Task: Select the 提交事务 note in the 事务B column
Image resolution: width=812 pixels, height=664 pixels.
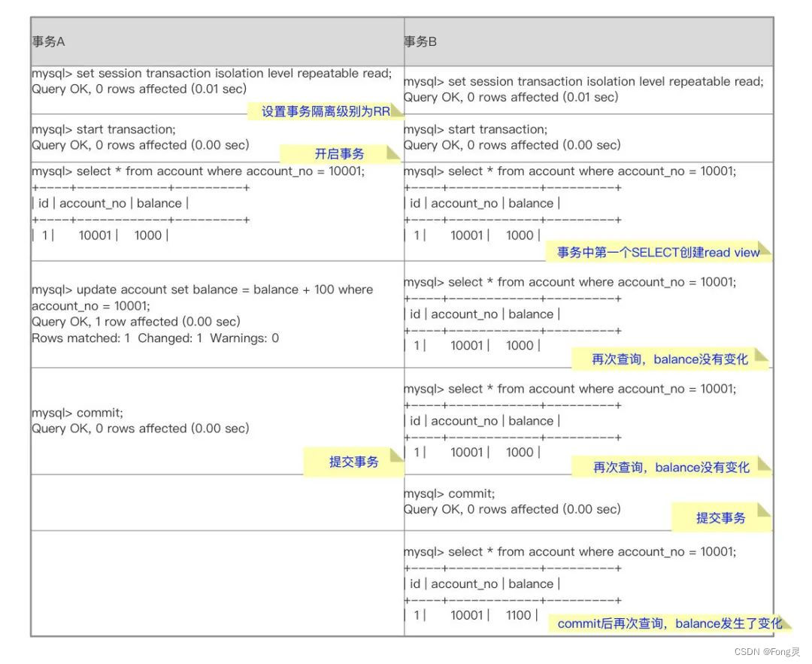Action: coord(721,517)
